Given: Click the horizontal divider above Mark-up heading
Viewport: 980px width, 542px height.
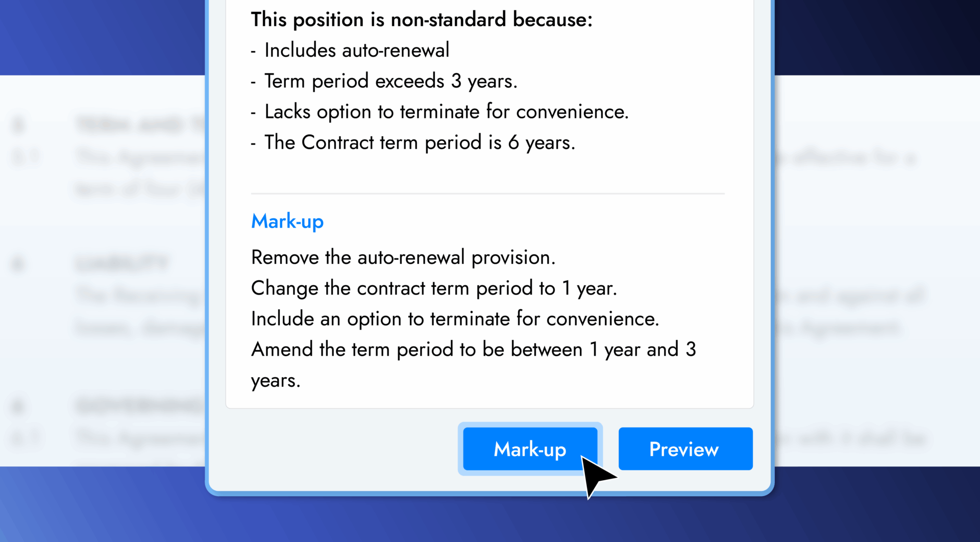Looking at the screenshot, I should click(x=487, y=194).
